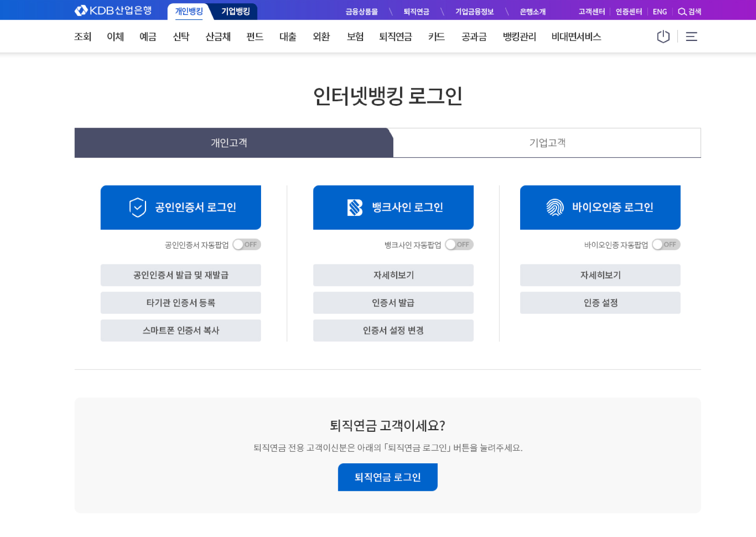Open 고객센터 link
Image resolution: width=756 pixels, height=537 pixels.
[x=591, y=12]
